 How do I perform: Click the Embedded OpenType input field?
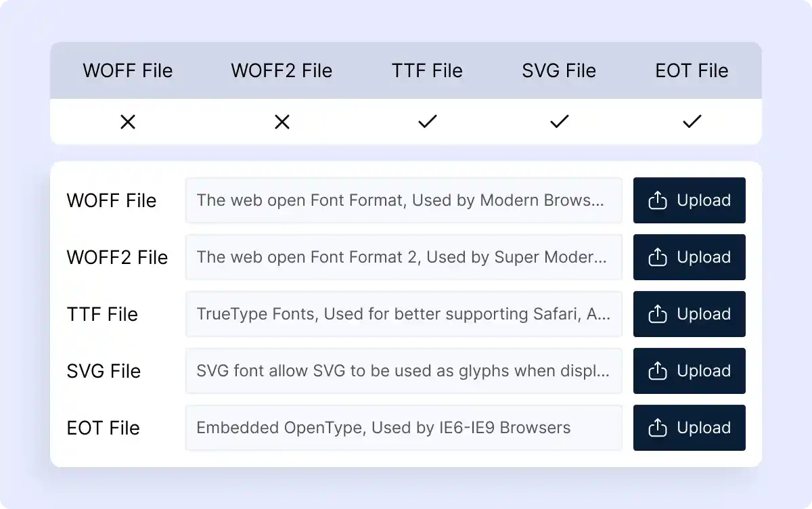coord(403,428)
